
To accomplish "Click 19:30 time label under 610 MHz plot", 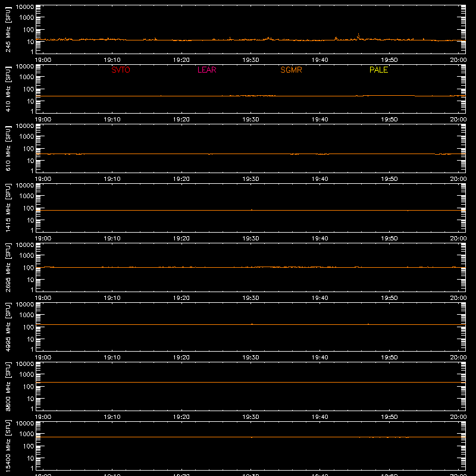I will tap(250, 179).
